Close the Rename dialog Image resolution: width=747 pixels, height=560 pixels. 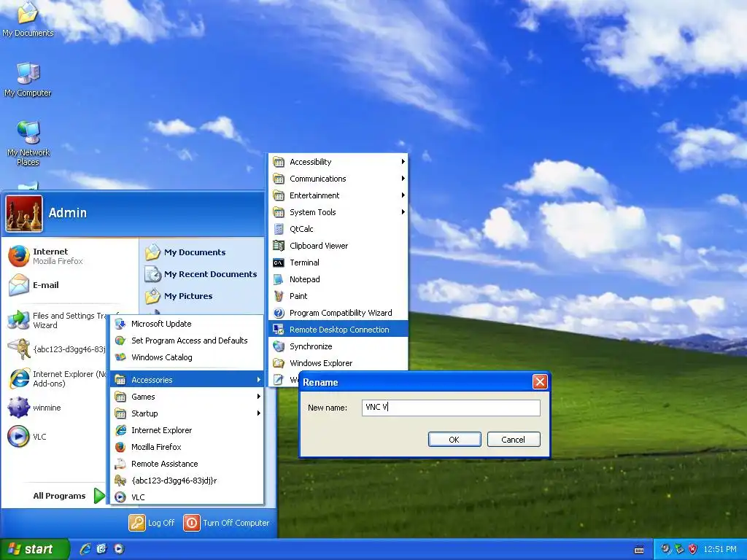(540, 382)
